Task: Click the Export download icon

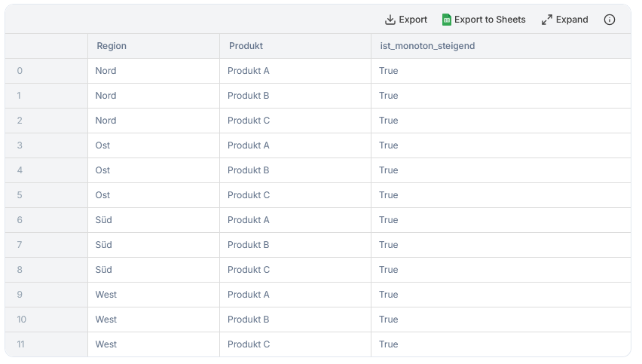Action: click(390, 20)
